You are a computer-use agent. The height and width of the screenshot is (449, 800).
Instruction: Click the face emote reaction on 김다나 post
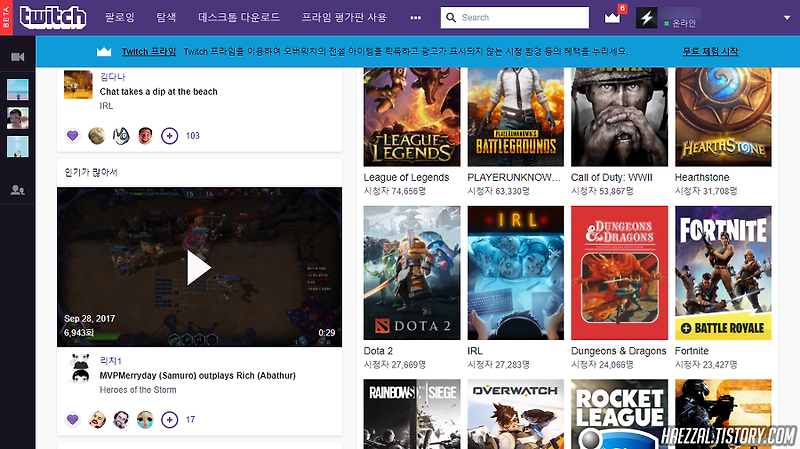(x=145, y=136)
